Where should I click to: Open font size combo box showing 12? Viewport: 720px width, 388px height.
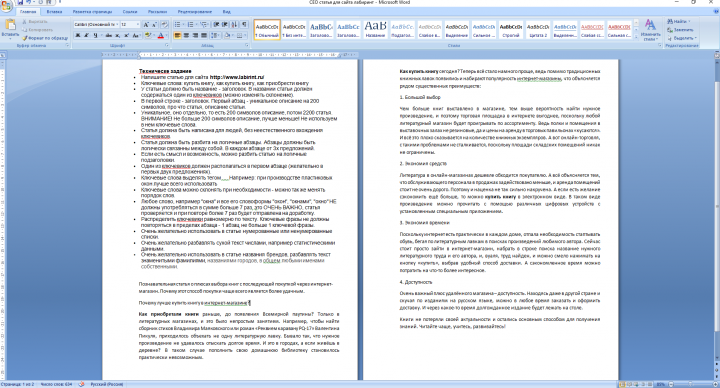click(130, 24)
